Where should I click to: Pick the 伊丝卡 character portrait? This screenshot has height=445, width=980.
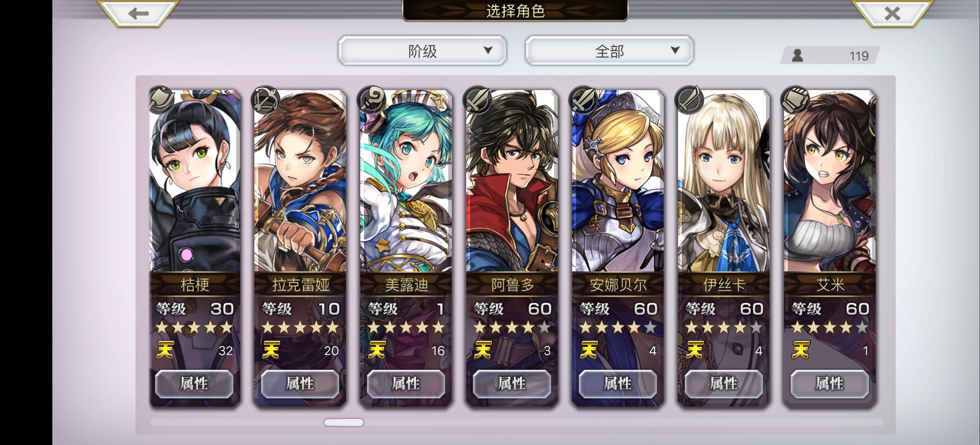pyautogui.click(x=723, y=181)
